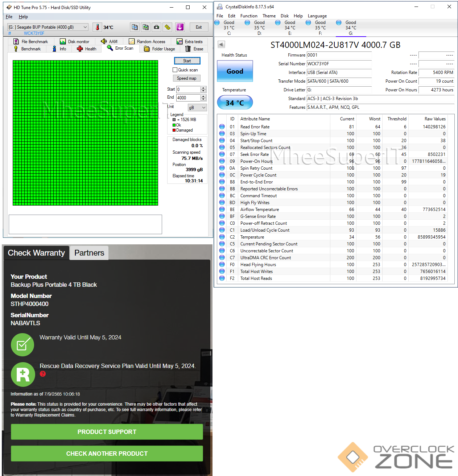The width and height of the screenshot is (458, 476).
Task: Click the copy text to clipboard icon
Action: [135, 27]
